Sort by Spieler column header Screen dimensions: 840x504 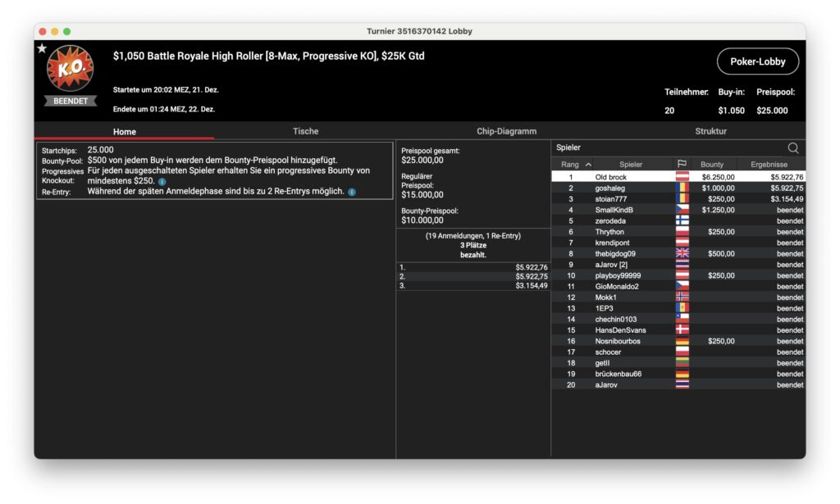[x=631, y=165]
